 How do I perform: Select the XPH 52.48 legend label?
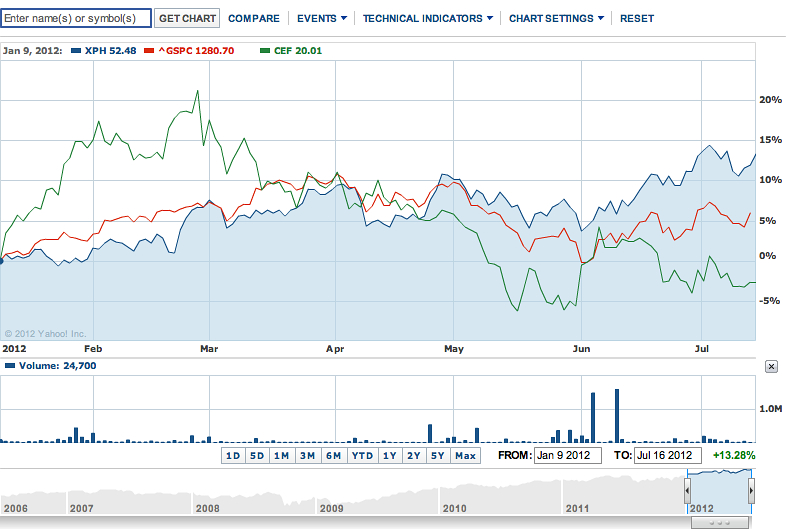[x=110, y=51]
